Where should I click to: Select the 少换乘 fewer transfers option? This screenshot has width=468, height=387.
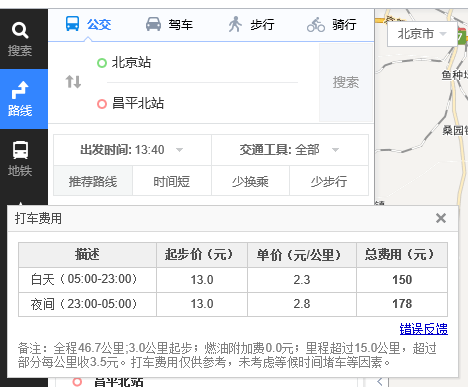tap(250, 182)
